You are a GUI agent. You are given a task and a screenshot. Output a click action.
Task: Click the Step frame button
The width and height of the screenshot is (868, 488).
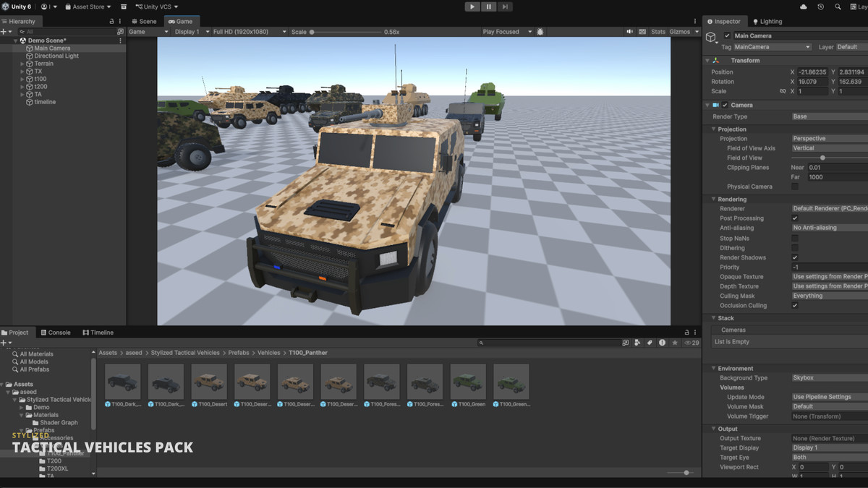click(x=505, y=7)
